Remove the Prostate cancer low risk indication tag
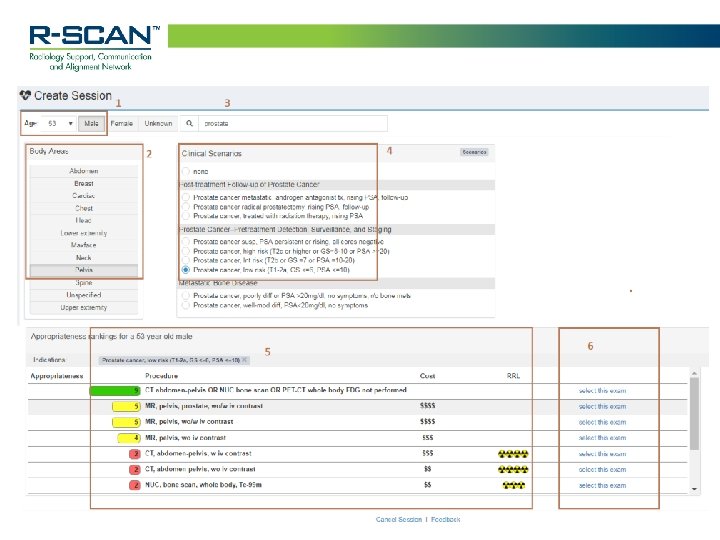This screenshot has height=540, width=720. click(x=244, y=360)
